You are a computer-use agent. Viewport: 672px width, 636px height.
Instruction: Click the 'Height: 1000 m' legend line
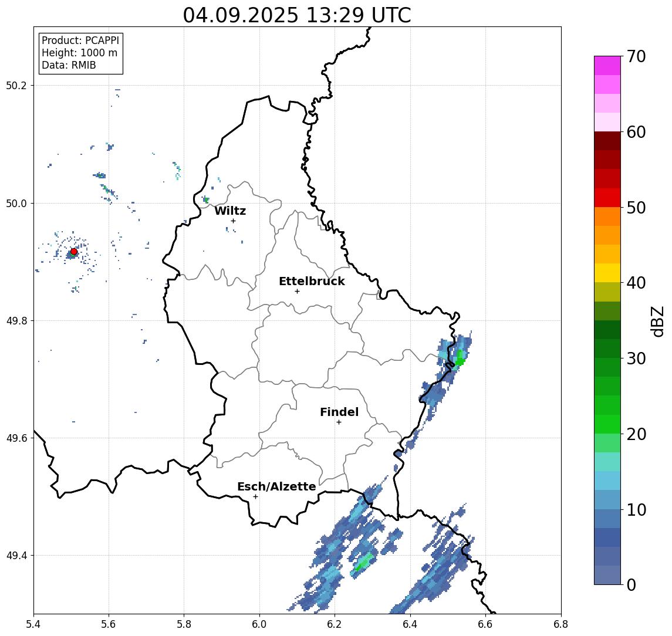(x=79, y=53)
